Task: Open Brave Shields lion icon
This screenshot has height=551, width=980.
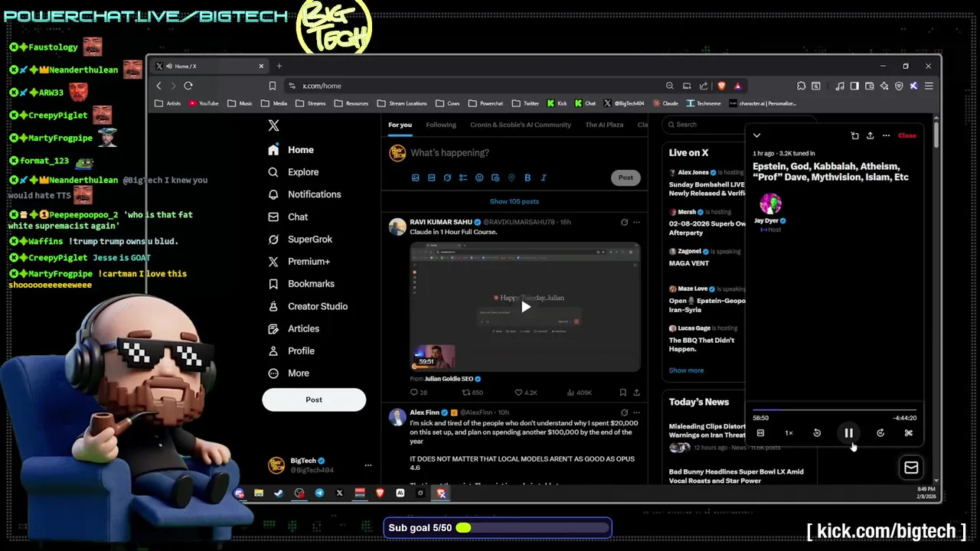Action: pyautogui.click(x=721, y=86)
